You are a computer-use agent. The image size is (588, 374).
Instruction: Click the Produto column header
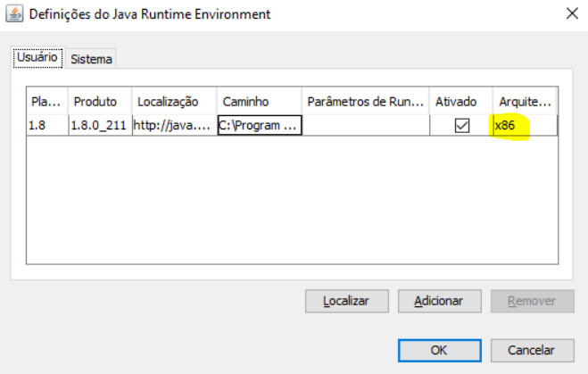[x=100, y=101]
